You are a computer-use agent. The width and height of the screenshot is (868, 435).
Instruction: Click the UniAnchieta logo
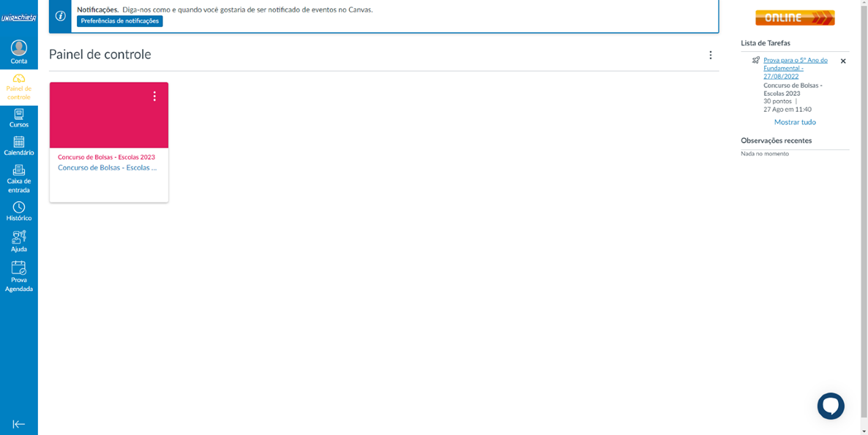click(x=19, y=18)
